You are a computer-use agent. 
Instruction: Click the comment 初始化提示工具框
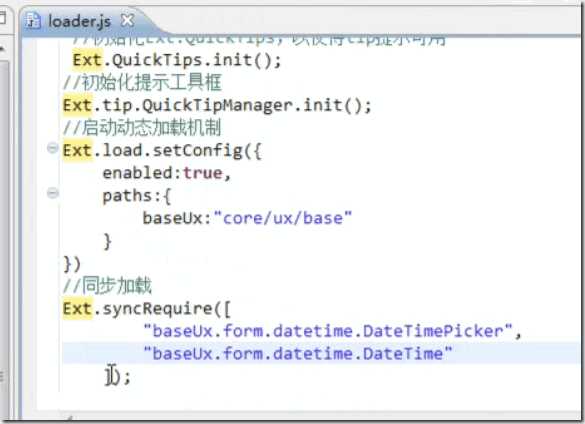(x=142, y=83)
